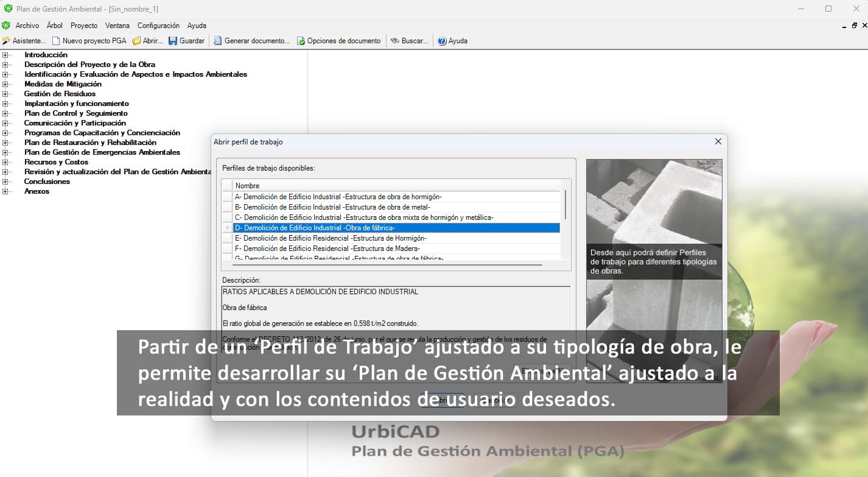Expand Gestión de Residuos node

(x=5, y=94)
